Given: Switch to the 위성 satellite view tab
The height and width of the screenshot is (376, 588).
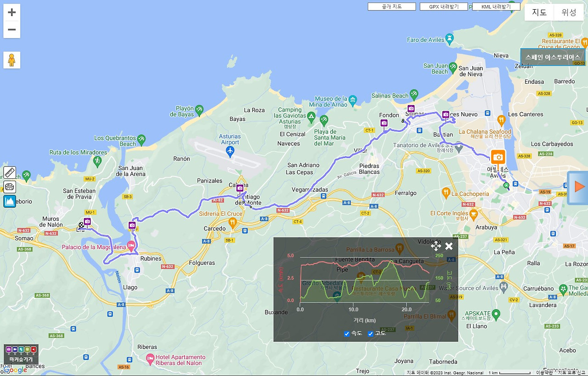Looking at the screenshot, I should [569, 12].
